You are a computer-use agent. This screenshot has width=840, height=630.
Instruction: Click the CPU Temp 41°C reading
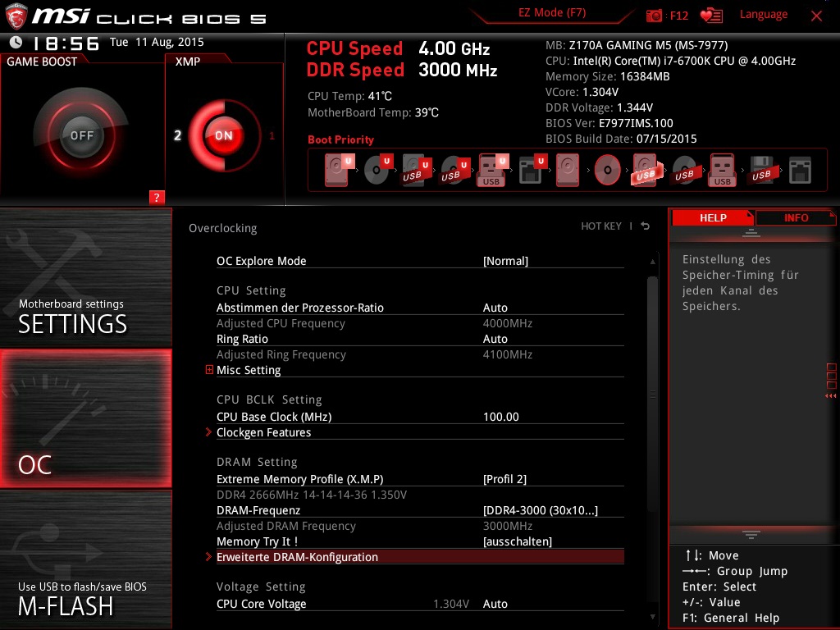[x=349, y=96]
